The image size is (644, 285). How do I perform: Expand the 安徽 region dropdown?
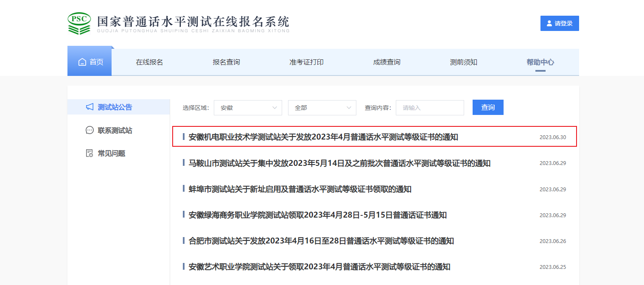point(248,108)
